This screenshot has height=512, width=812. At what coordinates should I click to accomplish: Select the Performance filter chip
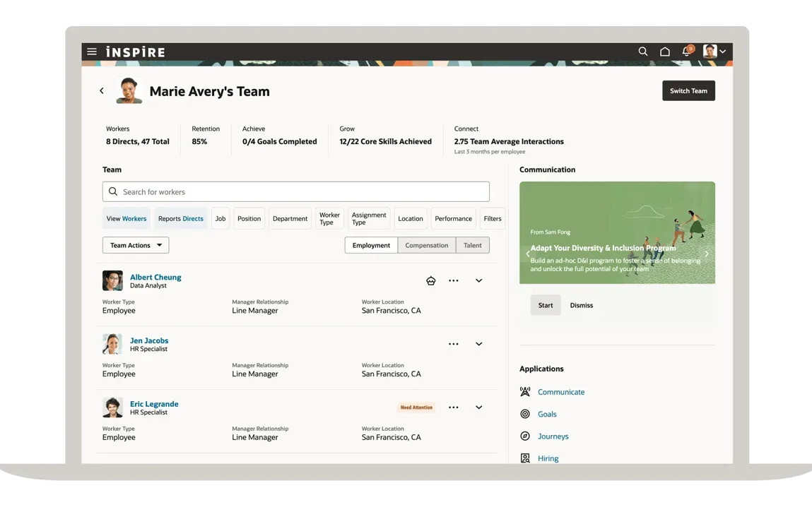pyautogui.click(x=453, y=218)
